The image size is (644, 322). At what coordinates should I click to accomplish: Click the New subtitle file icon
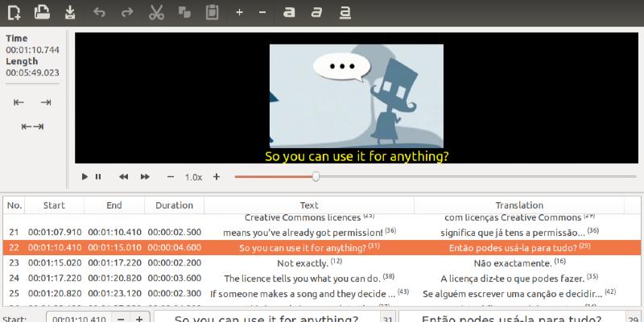pos(14,12)
